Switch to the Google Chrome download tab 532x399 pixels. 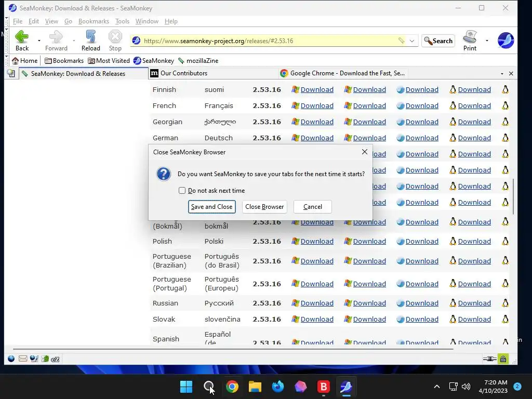pos(343,73)
